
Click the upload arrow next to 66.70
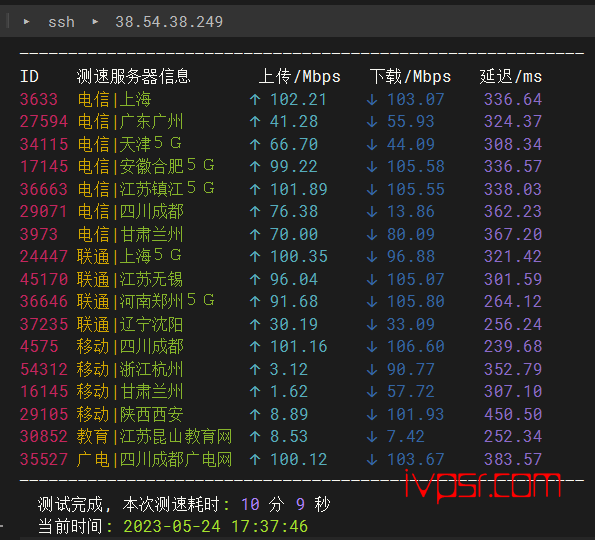[255, 145]
